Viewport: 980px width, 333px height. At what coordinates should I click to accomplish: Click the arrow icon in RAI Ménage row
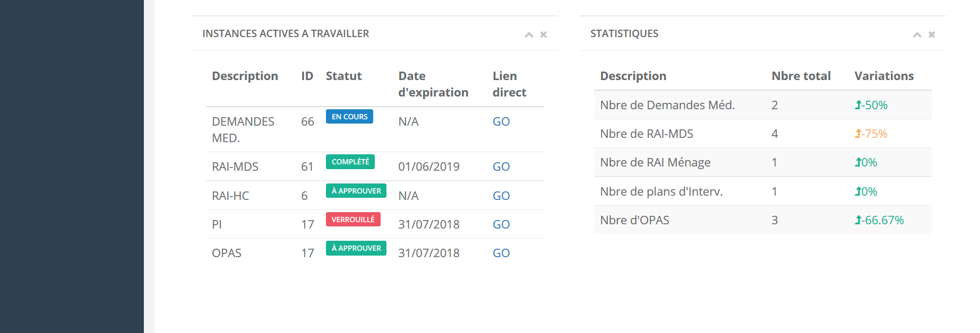pyautogui.click(x=858, y=162)
